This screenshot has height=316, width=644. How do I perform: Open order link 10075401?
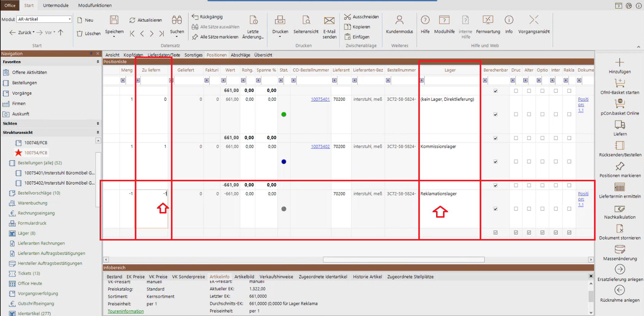pos(320,99)
